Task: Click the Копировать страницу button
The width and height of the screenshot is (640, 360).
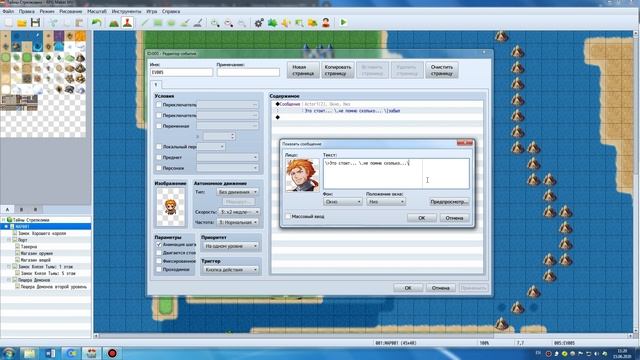Action: (338, 70)
